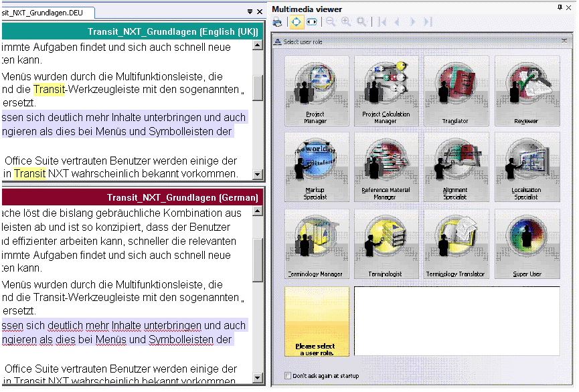Click the zoom out magnifier icon
The height and width of the screenshot is (392, 579).
pyautogui.click(x=331, y=22)
